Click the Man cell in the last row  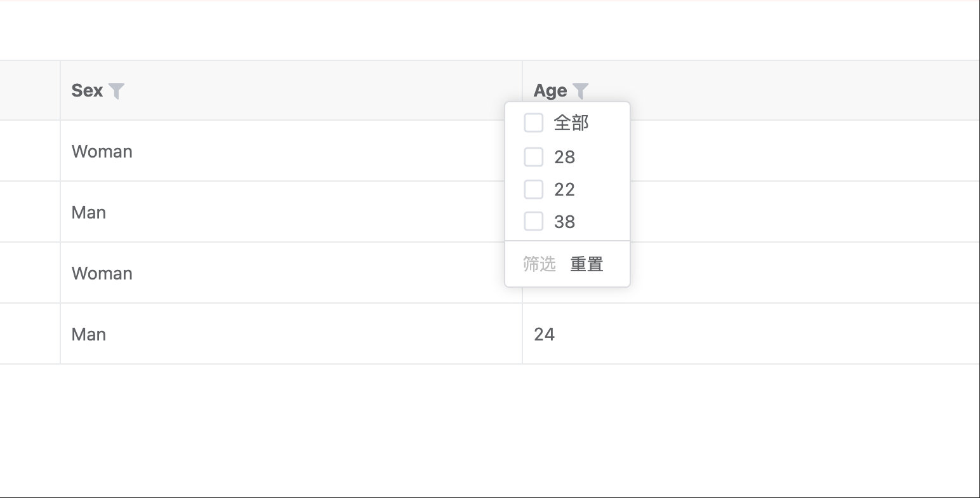pyautogui.click(x=89, y=334)
